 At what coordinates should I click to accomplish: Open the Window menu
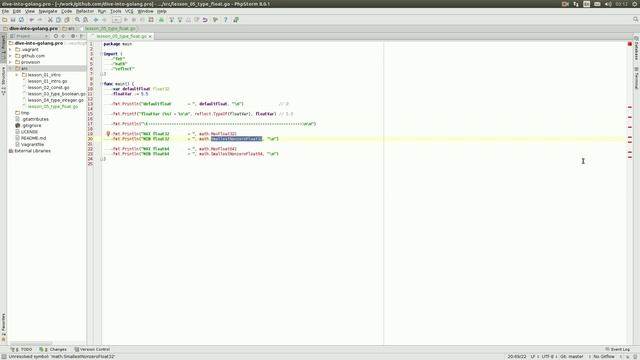point(145,11)
